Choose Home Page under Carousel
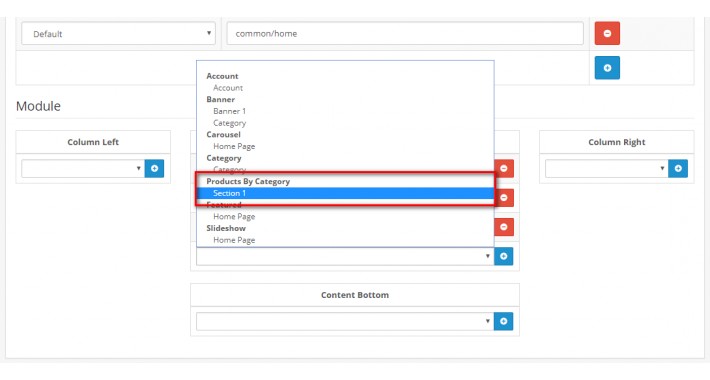The image size is (710, 380). 234,146
